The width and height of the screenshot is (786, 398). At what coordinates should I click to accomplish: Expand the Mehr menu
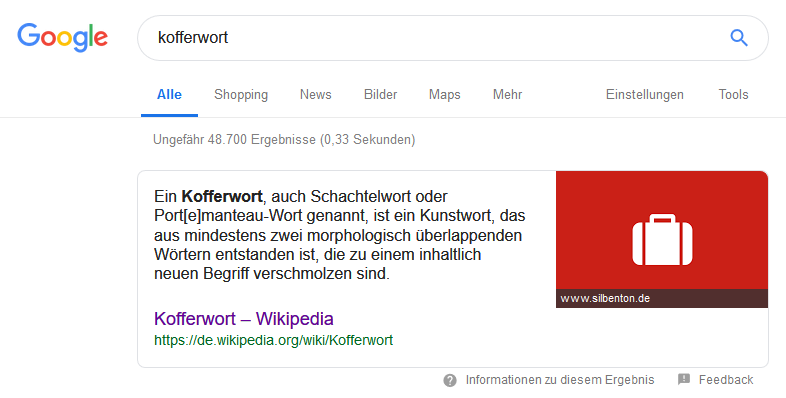pyautogui.click(x=508, y=95)
